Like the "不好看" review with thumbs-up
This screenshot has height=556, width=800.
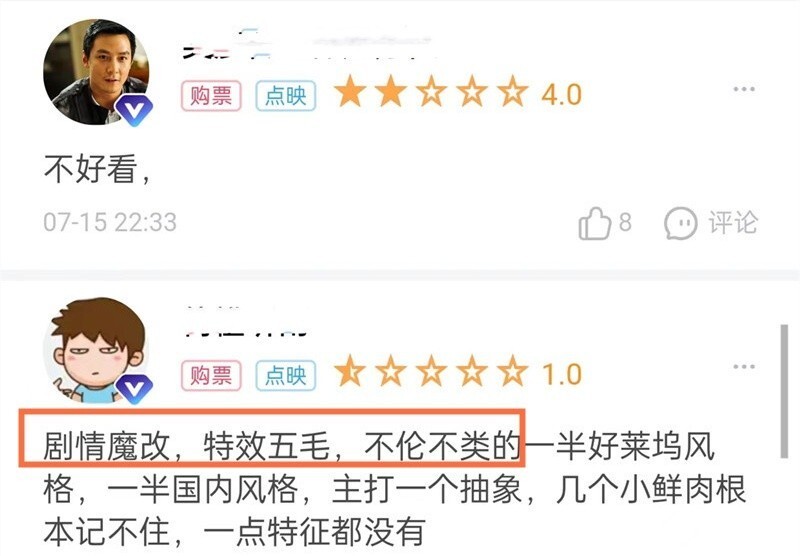594,223
